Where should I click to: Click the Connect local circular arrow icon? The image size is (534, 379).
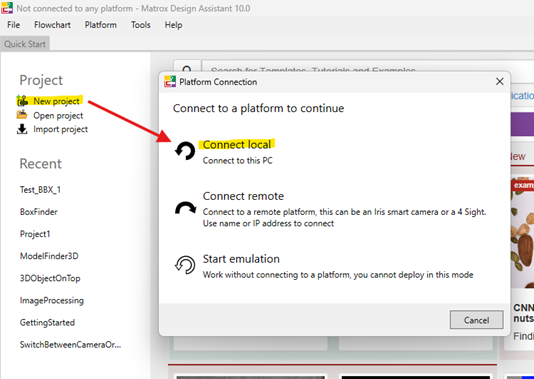tap(185, 151)
